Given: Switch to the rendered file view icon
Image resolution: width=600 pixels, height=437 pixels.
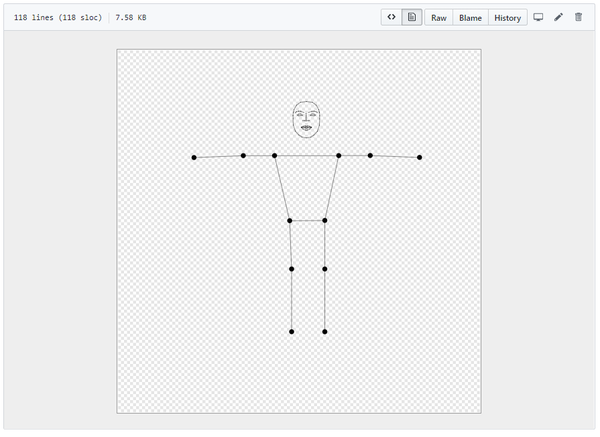Looking at the screenshot, I should point(412,17).
